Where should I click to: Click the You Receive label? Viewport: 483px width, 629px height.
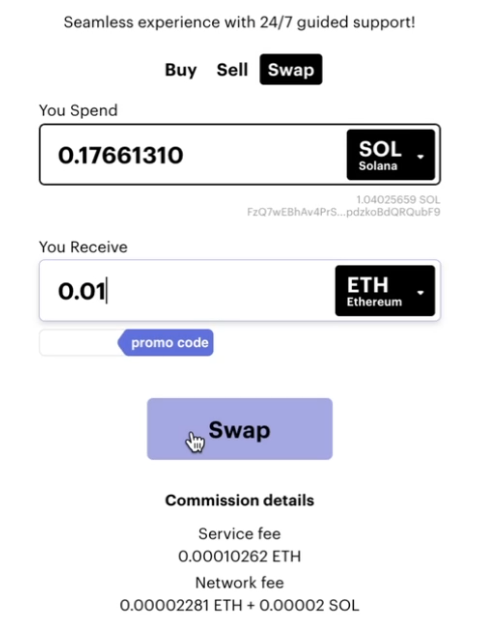tap(83, 247)
